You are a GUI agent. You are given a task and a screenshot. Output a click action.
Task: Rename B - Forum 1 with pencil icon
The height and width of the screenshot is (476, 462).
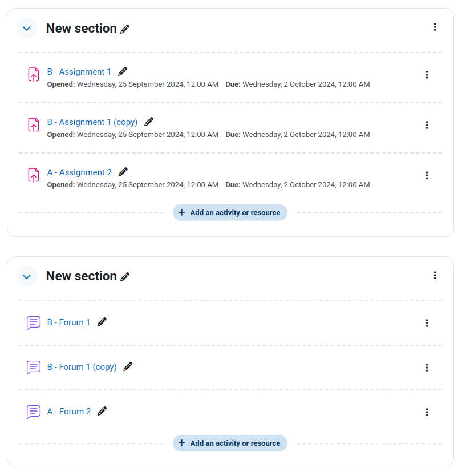pyautogui.click(x=102, y=322)
